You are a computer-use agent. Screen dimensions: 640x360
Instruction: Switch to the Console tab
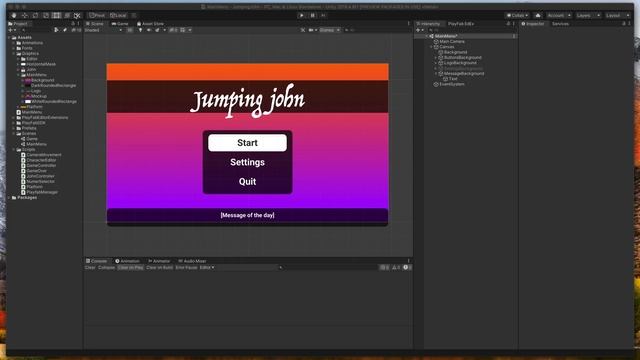tap(97, 261)
